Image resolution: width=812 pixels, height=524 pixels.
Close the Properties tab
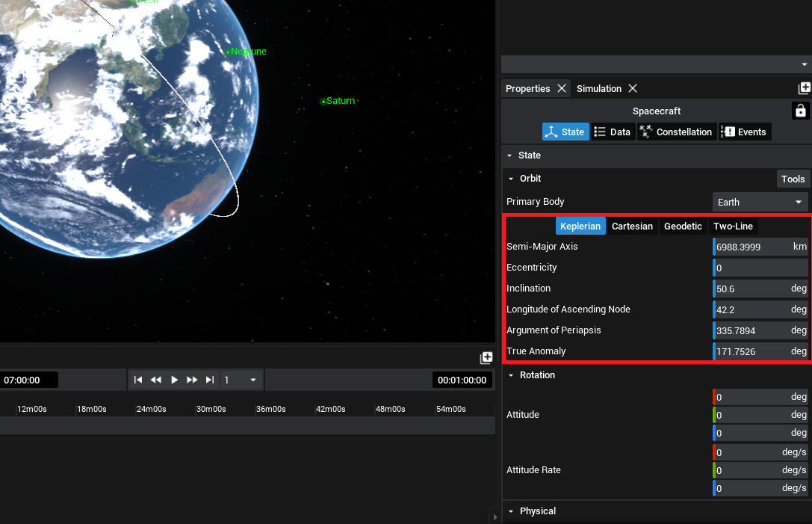coord(561,88)
